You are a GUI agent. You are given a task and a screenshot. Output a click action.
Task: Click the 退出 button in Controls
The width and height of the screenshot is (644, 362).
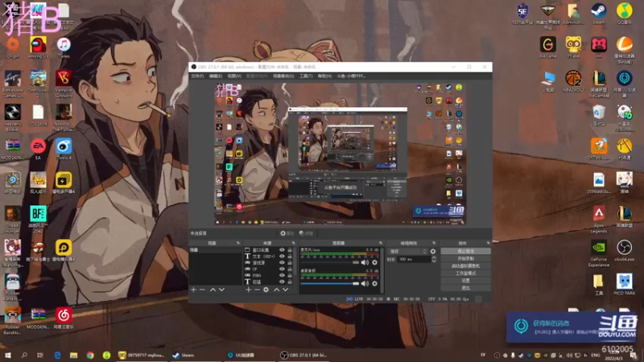tap(465, 288)
